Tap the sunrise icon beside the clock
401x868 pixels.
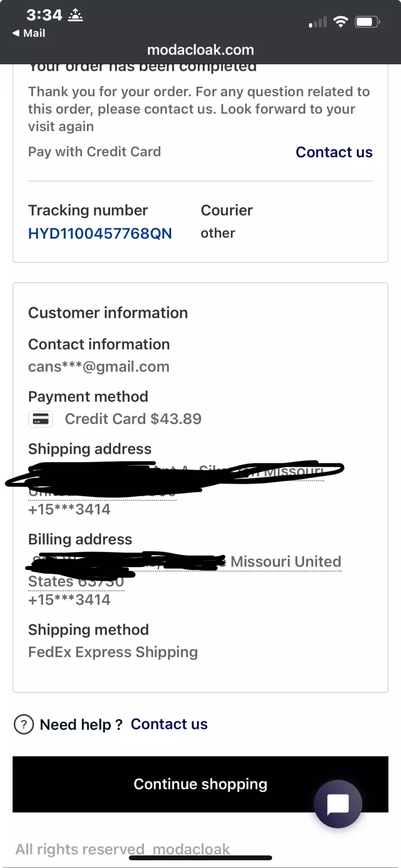(75, 16)
